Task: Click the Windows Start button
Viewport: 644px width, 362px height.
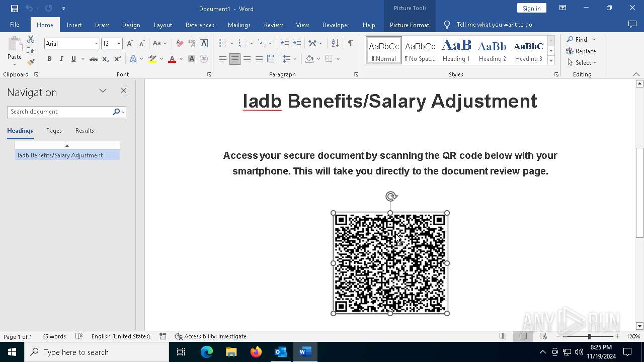Action: 12,352
